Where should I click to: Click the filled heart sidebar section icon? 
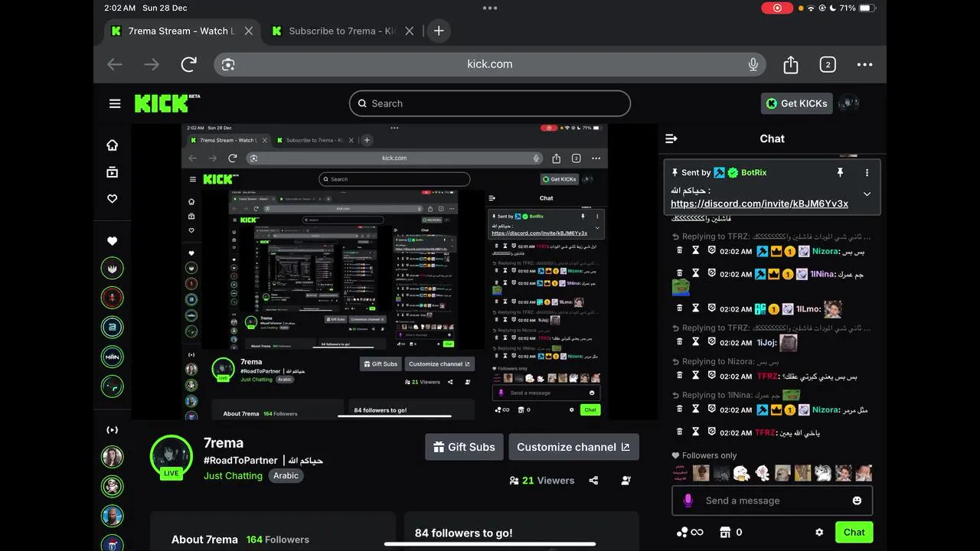coord(113,241)
